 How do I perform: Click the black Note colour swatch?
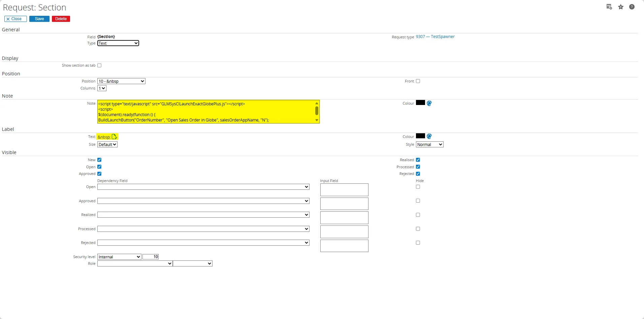(420, 103)
